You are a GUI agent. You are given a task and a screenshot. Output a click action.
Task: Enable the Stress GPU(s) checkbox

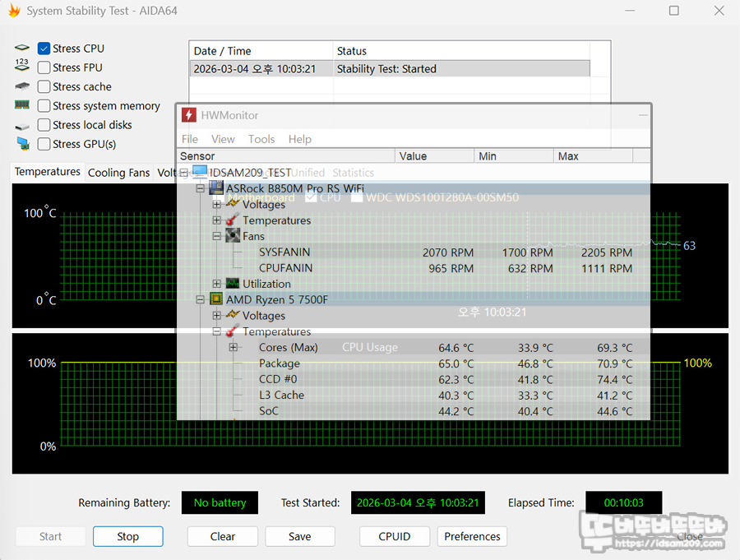pos(44,144)
